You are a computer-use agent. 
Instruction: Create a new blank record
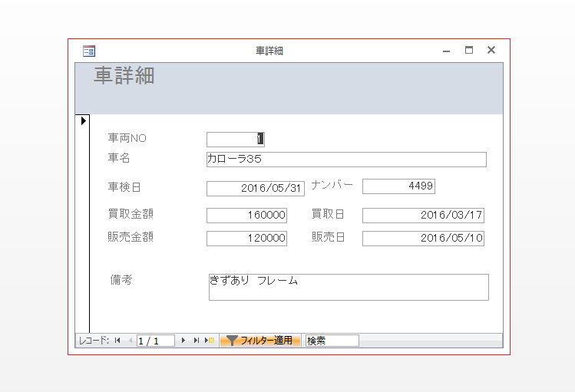210,341
